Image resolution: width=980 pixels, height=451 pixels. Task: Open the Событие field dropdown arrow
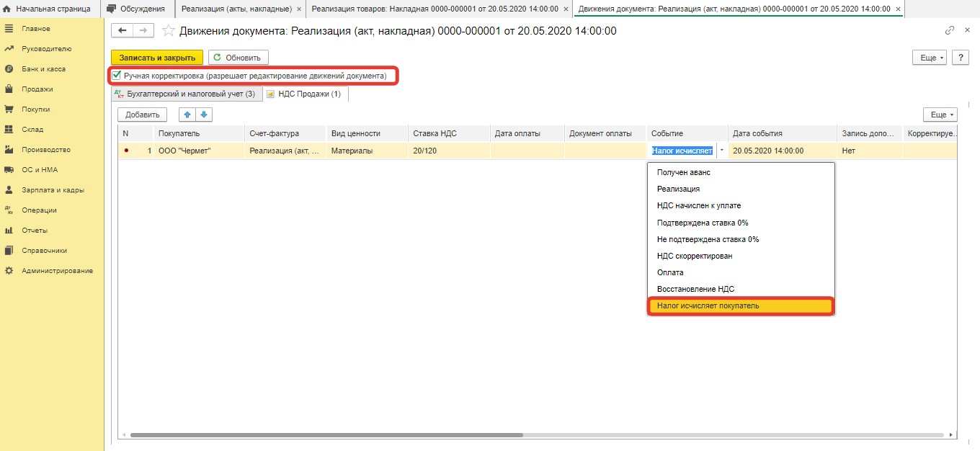pos(721,151)
